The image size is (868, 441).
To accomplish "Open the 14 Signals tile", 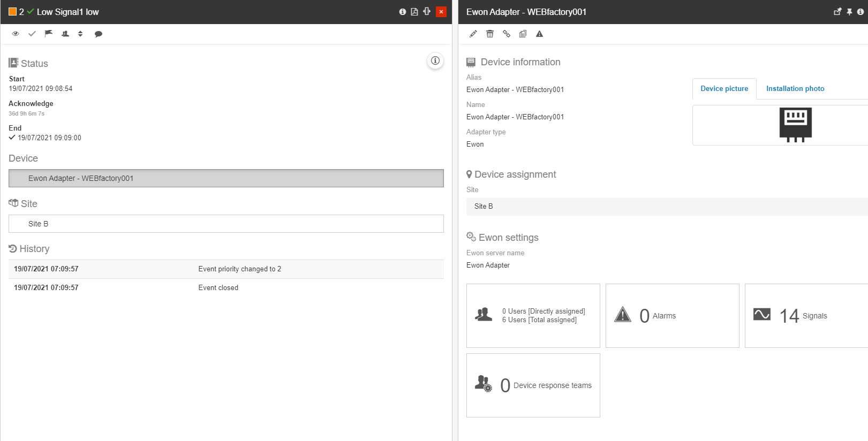I will tap(803, 316).
